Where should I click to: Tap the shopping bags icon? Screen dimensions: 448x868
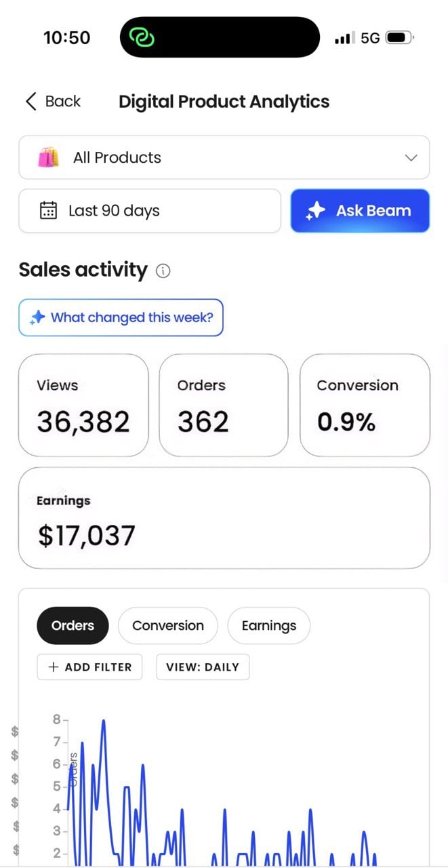tap(48, 157)
